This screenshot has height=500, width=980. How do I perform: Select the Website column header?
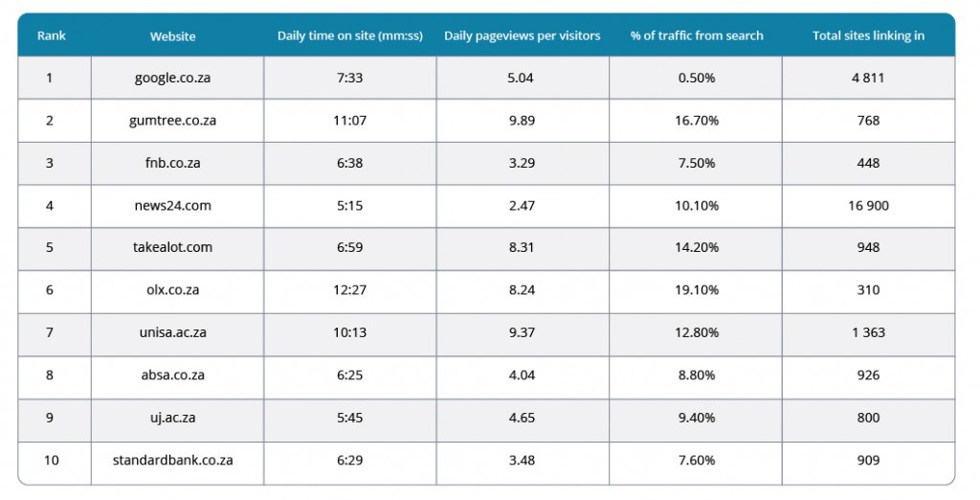[x=172, y=36]
